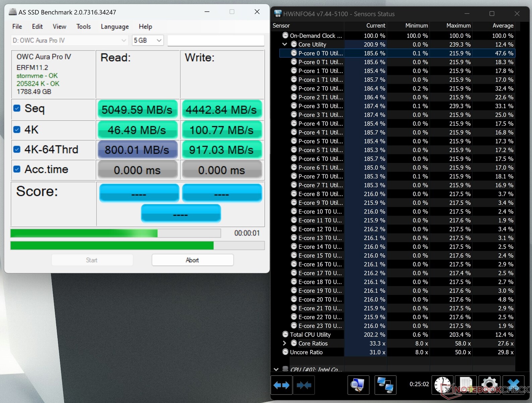The image size is (532, 403).
Task: Toggle the Seq test checkbox
Action: click(x=17, y=108)
